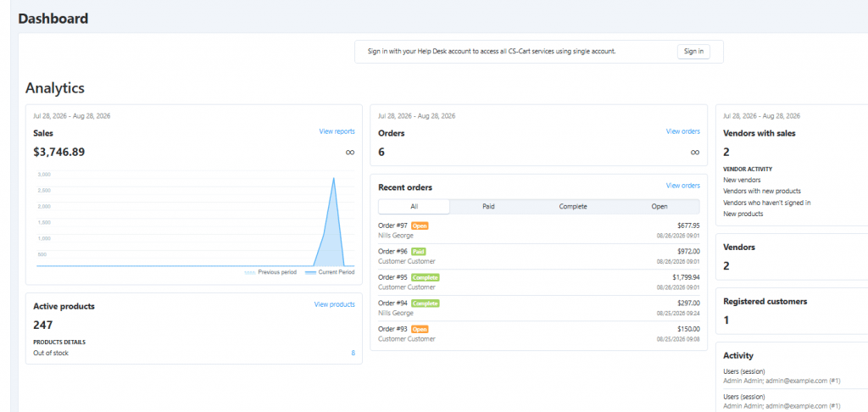Open View reports link in Sales
The width and height of the screenshot is (868, 412).
[337, 131]
